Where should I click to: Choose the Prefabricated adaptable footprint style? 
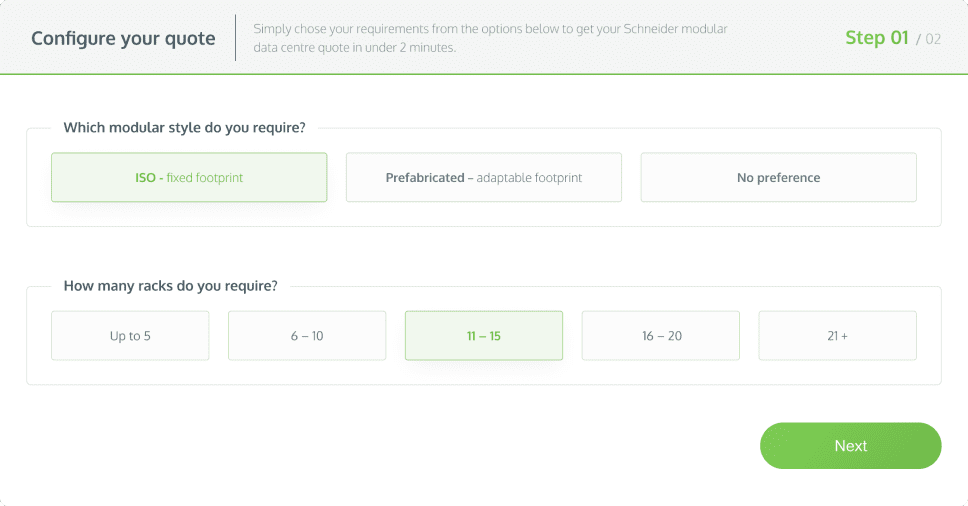[x=483, y=177]
